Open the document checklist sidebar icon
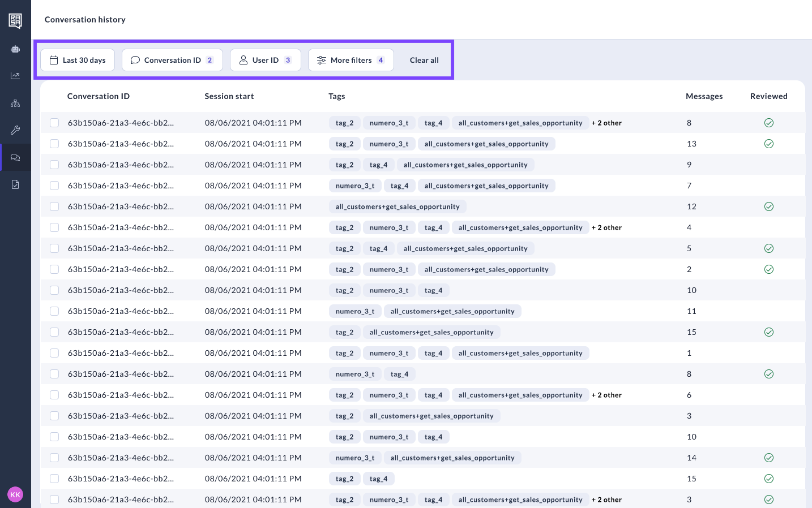 pyautogui.click(x=15, y=184)
